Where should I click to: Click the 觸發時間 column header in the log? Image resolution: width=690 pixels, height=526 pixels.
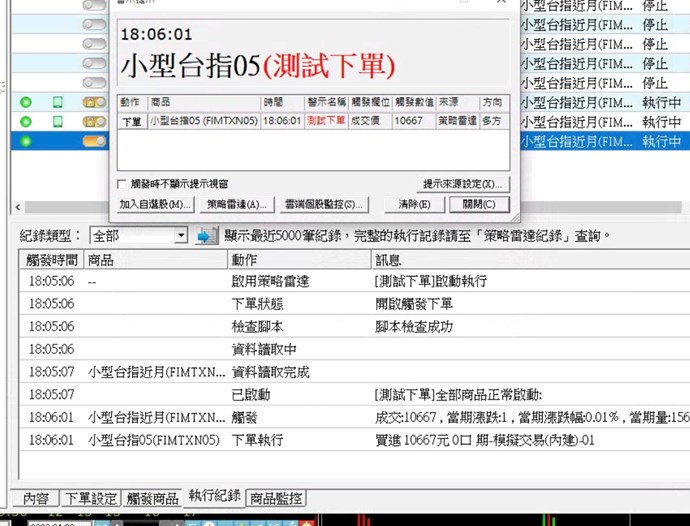[x=51, y=260]
